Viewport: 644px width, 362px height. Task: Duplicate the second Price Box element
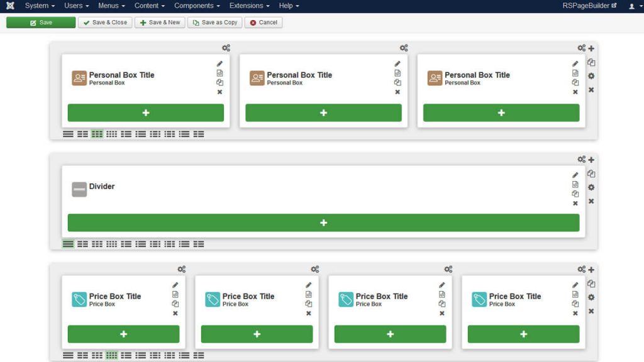click(x=308, y=304)
